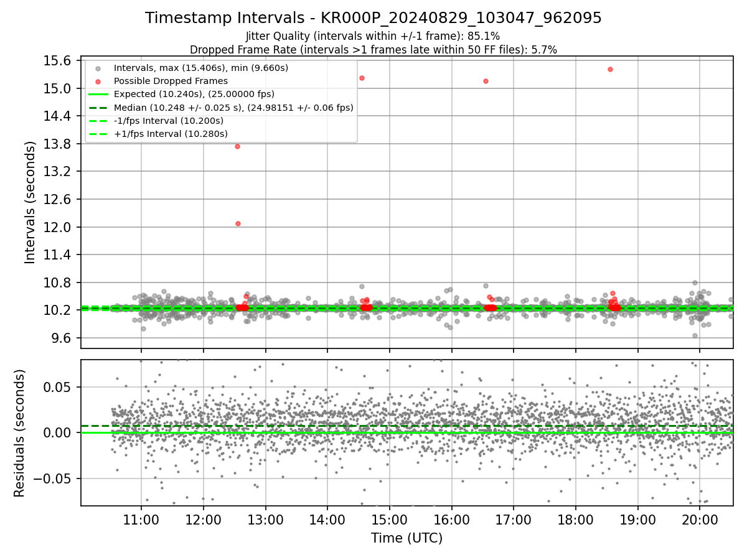The height and width of the screenshot is (560, 747).
Task: Click the 10.2 y-axis tick label
Action: [x=57, y=310]
